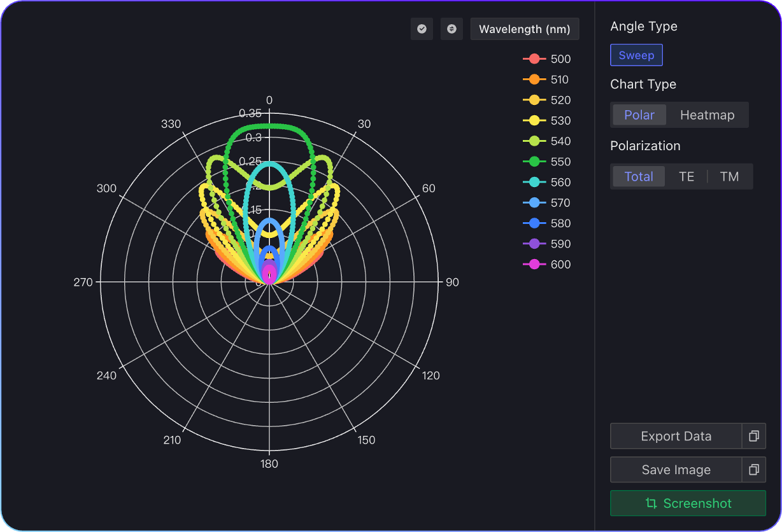Click the 300 degree axis label
This screenshot has width=782, height=532.
[106, 188]
